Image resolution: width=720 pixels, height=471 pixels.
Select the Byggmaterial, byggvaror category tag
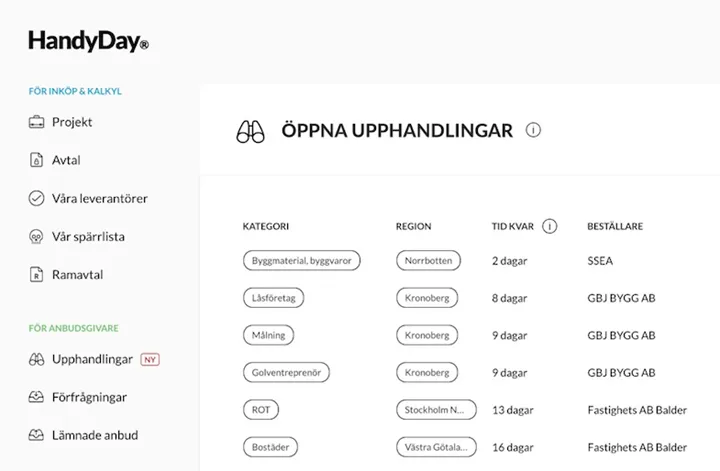point(302,260)
